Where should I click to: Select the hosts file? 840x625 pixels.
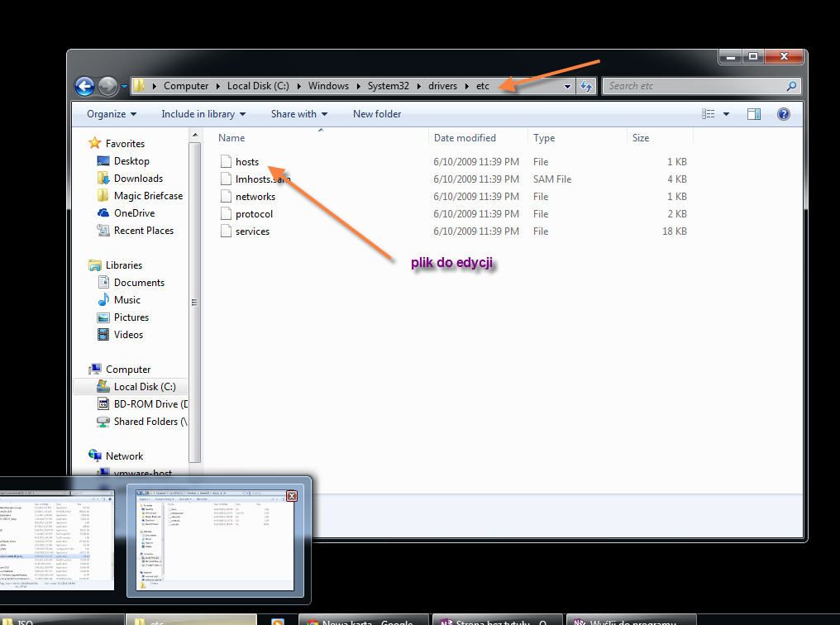click(x=246, y=162)
